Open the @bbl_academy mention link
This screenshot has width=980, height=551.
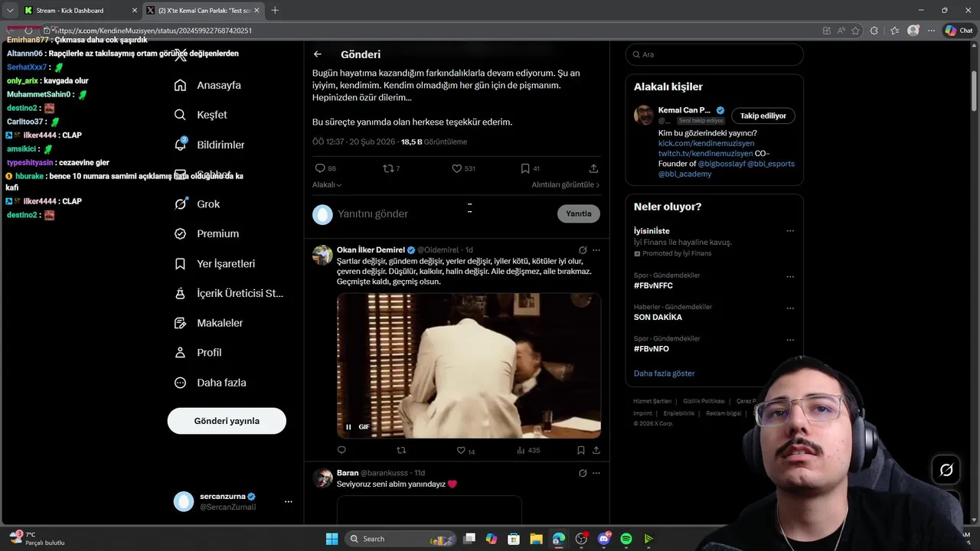[684, 174]
